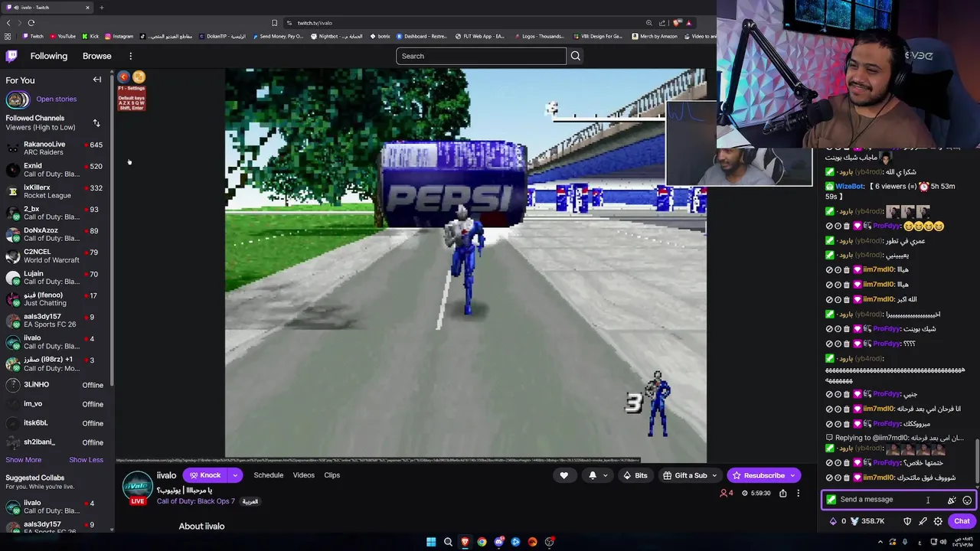Open the emote picker in chat
Image resolution: width=980 pixels, height=551 pixels.
[x=967, y=500]
